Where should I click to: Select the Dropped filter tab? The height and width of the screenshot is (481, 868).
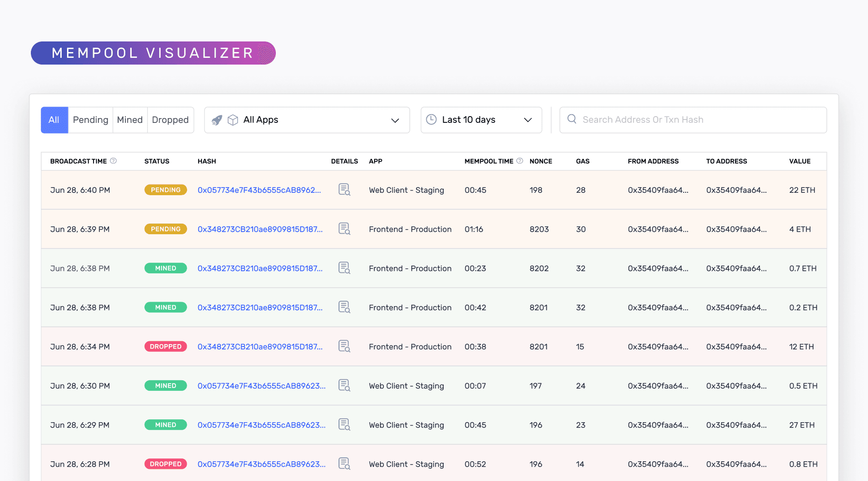click(170, 120)
